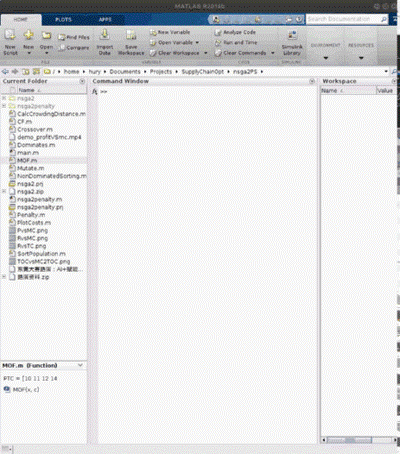Expand the nsga2 folder
This screenshot has height=454, width=400.
click(x=4, y=98)
